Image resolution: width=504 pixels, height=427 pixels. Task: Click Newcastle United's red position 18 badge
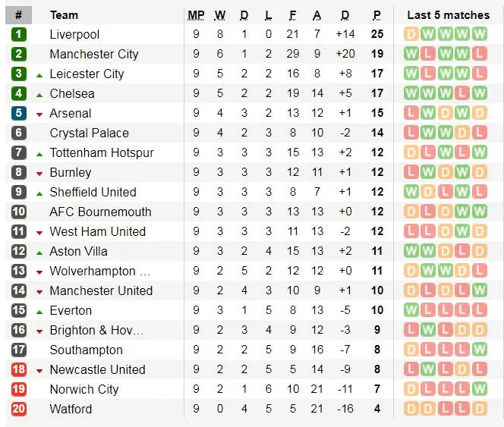coord(19,369)
